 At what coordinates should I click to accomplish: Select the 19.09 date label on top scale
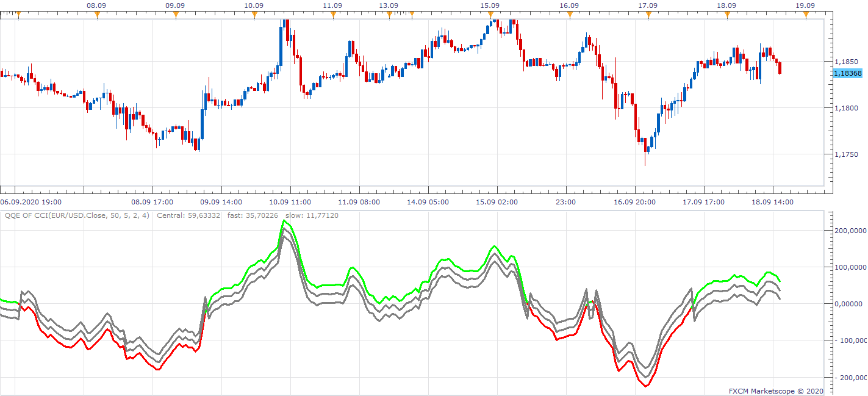[806, 5]
